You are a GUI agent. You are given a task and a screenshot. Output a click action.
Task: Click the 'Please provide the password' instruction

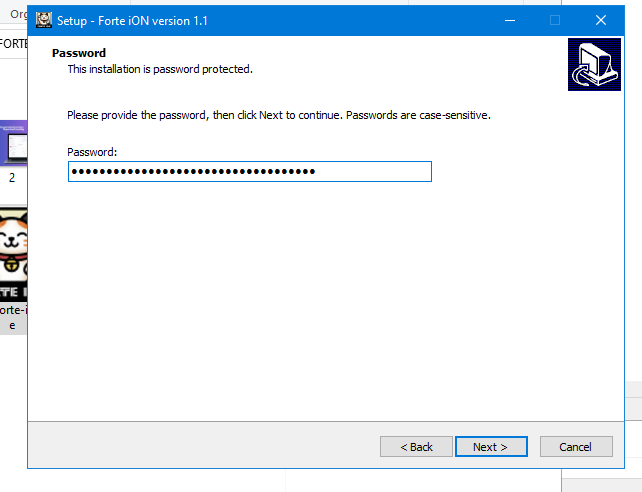278,115
